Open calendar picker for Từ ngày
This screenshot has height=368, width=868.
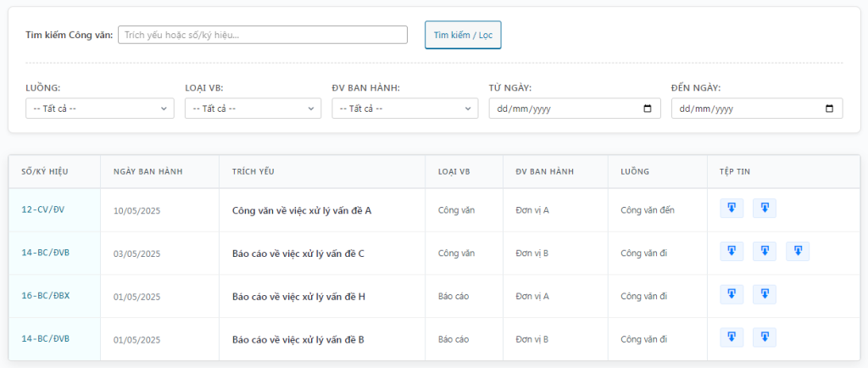(647, 109)
